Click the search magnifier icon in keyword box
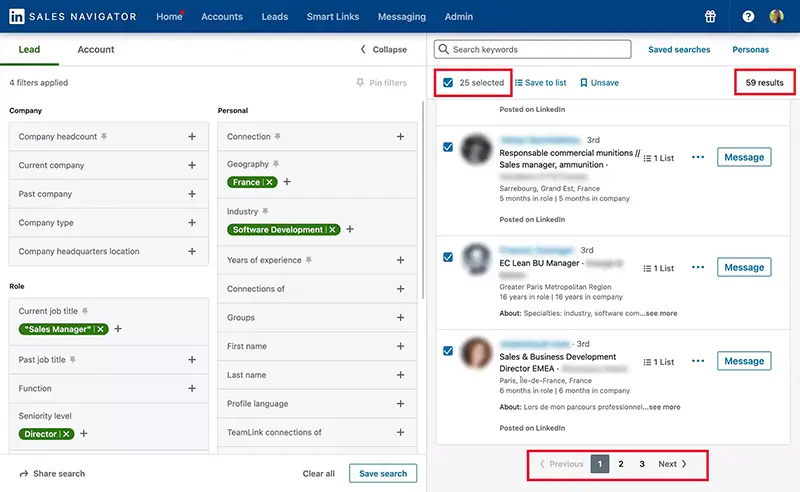 pyautogui.click(x=444, y=49)
